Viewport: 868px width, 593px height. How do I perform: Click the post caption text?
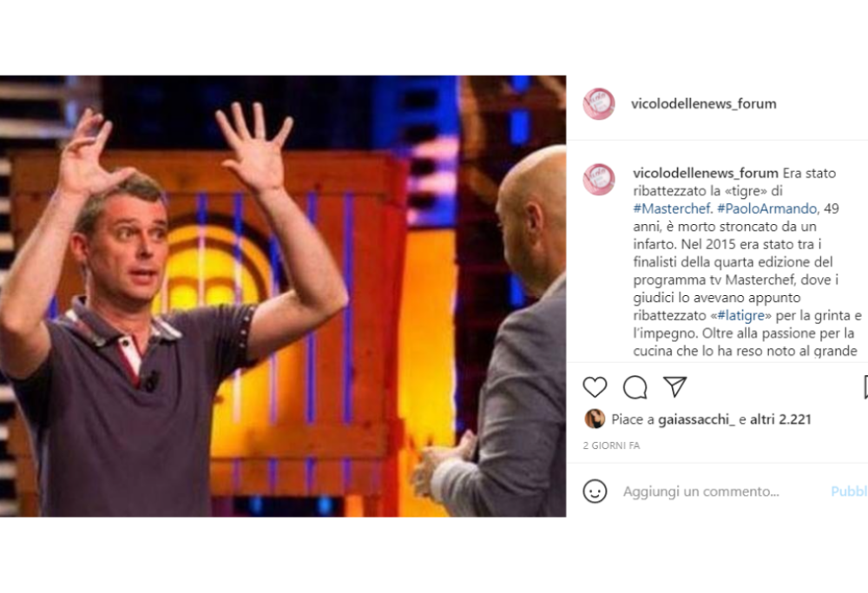tap(747, 262)
